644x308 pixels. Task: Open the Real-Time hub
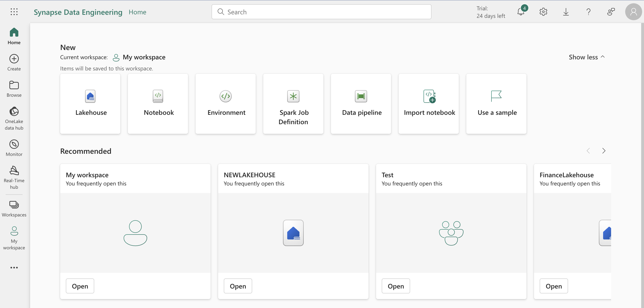pos(14,177)
